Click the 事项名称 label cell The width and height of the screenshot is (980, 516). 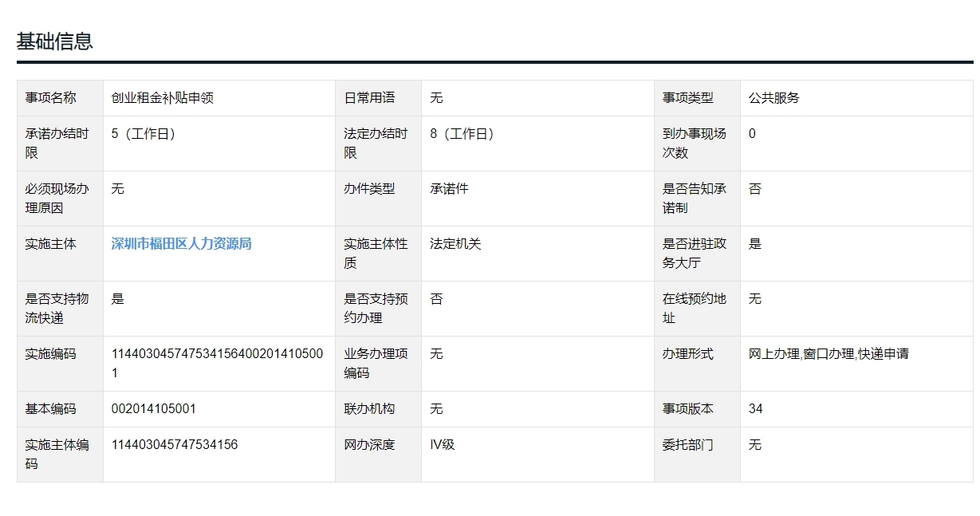click(51, 98)
